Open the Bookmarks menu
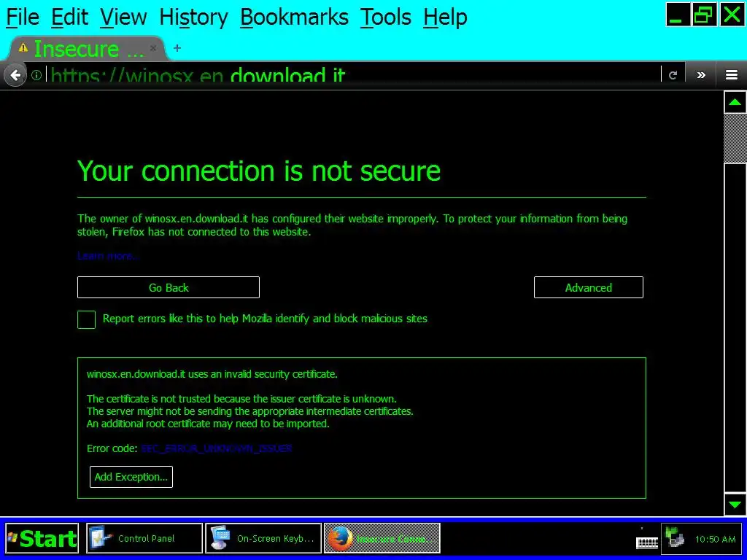 point(295,17)
